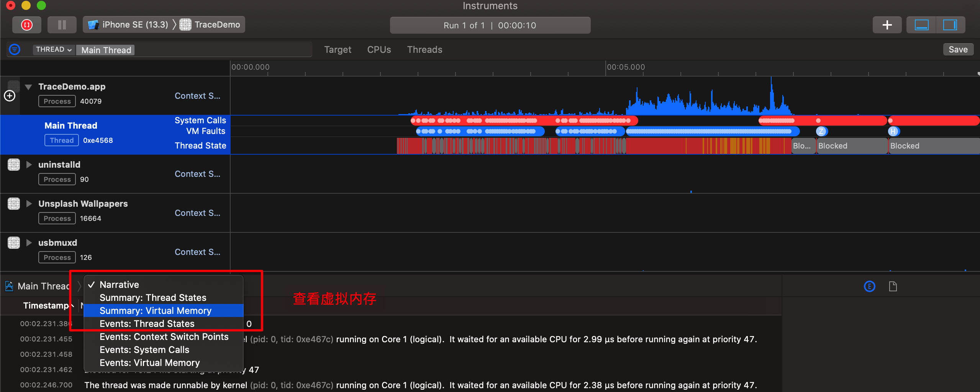Toggle the bottom detail pane view
The height and width of the screenshot is (392, 980).
921,25
